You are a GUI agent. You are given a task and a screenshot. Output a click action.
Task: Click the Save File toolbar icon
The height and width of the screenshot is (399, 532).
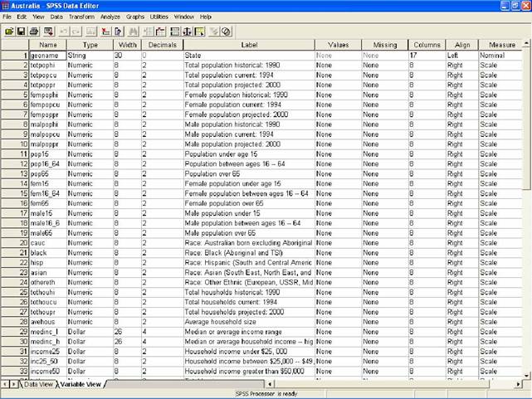coord(22,31)
